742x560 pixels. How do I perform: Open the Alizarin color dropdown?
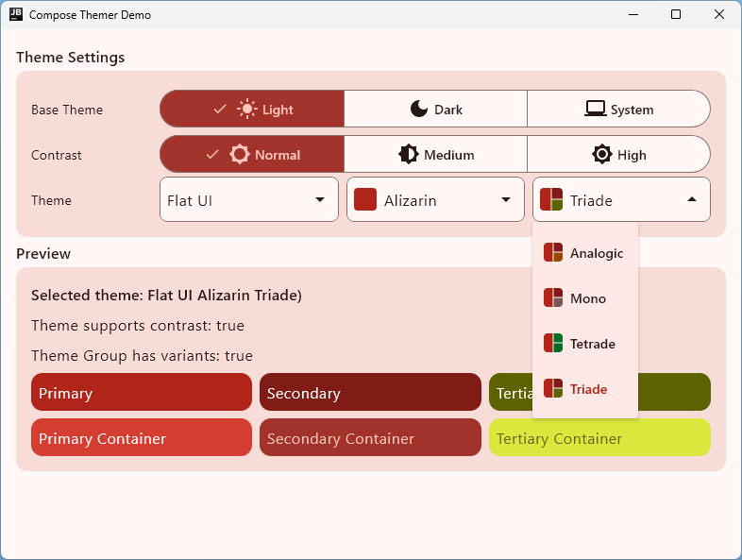[435, 200]
